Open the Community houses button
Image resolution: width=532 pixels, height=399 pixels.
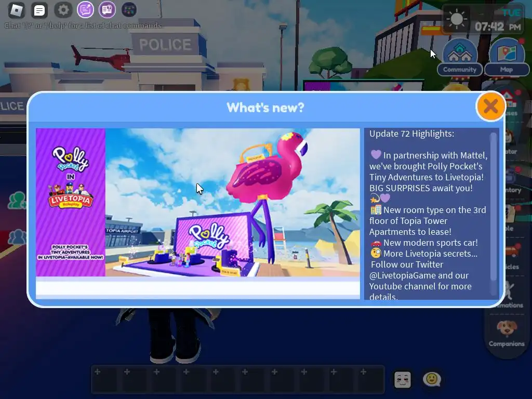[x=460, y=58]
